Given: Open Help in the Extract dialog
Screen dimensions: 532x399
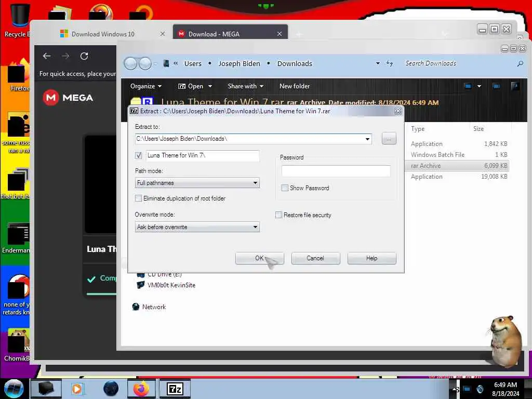Looking at the screenshot, I should (371, 258).
